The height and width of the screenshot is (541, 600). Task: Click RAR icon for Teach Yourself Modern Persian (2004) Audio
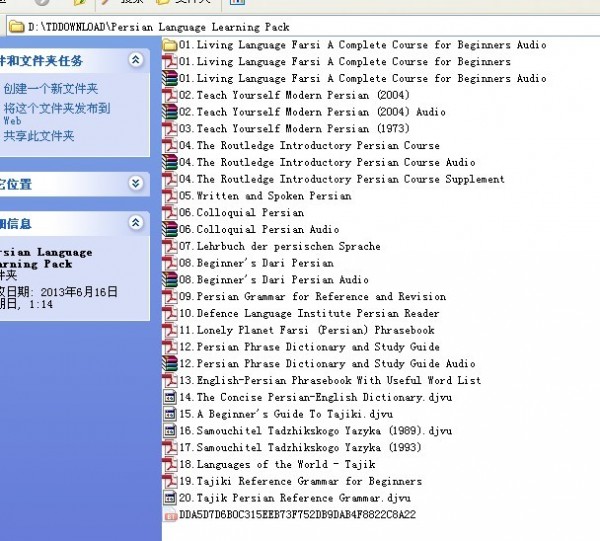[x=170, y=112]
